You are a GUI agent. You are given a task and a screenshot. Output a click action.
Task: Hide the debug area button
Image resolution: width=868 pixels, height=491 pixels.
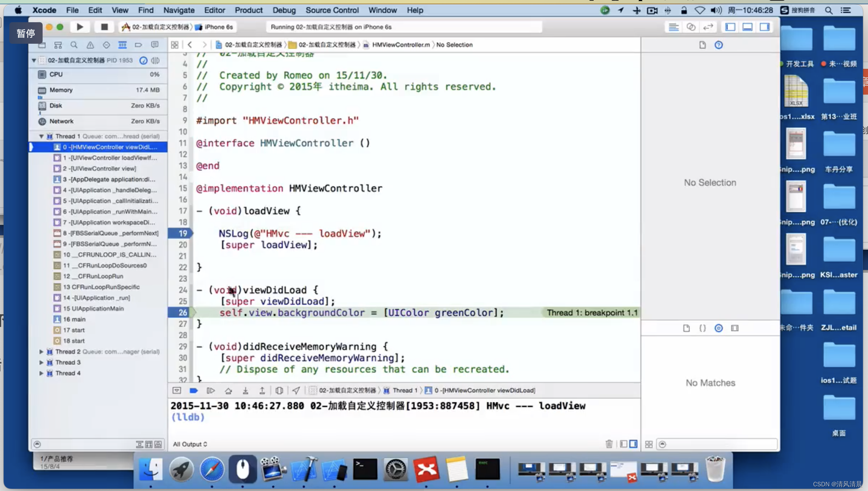point(177,390)
